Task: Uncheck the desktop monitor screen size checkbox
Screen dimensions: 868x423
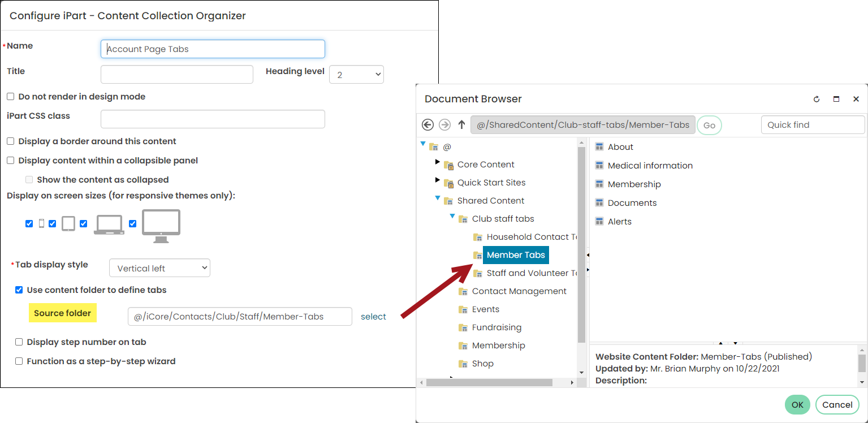Action: coord(133,224)
